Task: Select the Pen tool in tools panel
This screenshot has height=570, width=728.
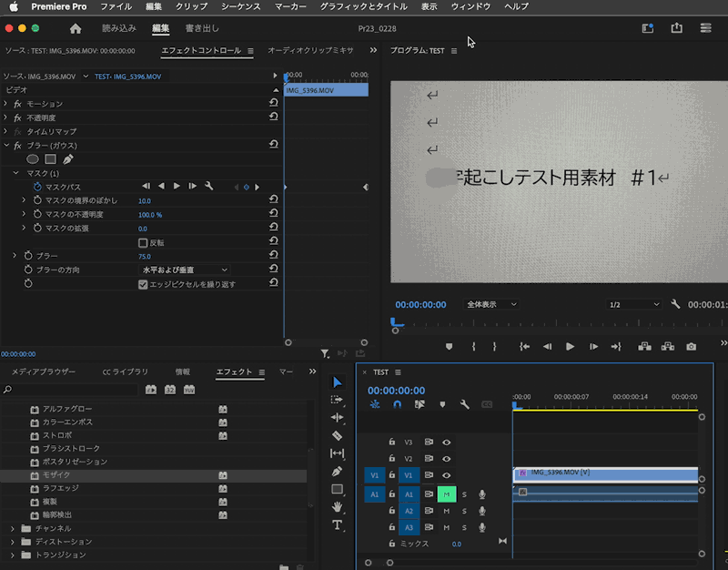Action: point(337,471)
